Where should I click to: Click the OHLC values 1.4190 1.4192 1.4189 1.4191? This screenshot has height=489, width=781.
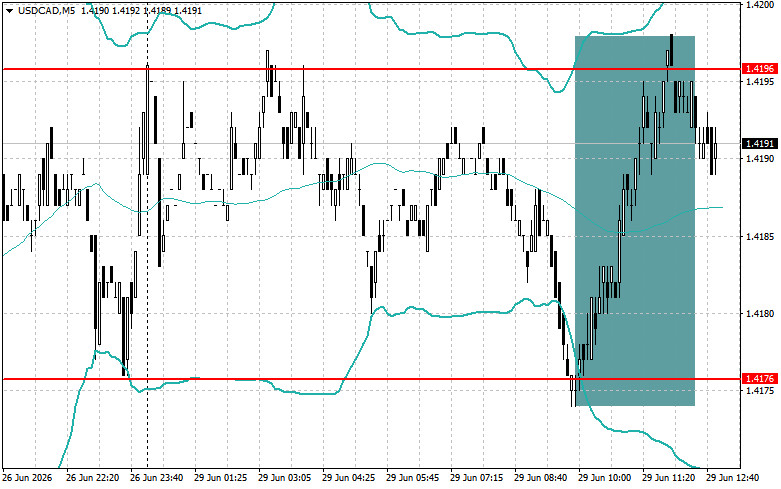click(141, 10)
